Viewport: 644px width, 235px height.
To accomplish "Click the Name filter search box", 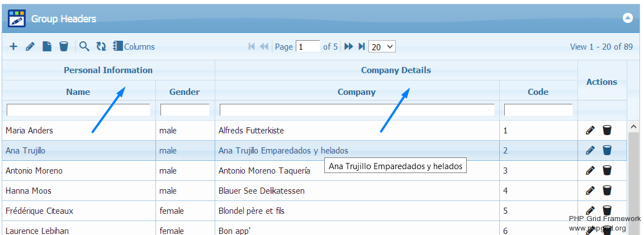I will pos(78,110).
